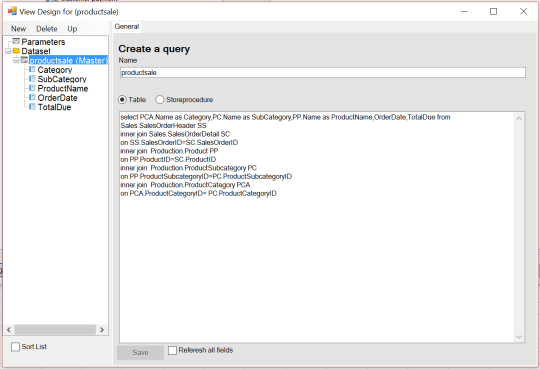This screenshot has height=369, width=540.
Task: Click the 'inner join Production.ProductCategory PCA' line
Action: (x=185, y=185)
